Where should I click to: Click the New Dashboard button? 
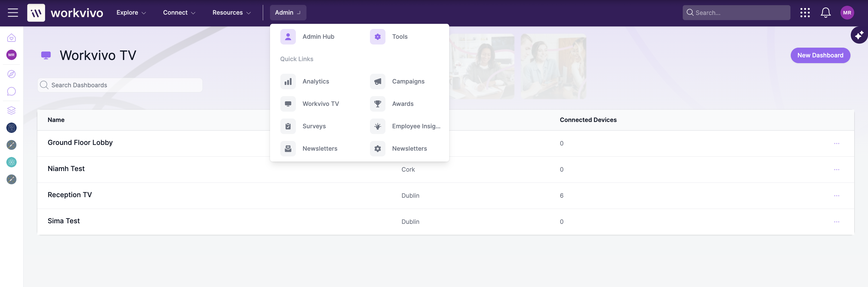(820, 55)
